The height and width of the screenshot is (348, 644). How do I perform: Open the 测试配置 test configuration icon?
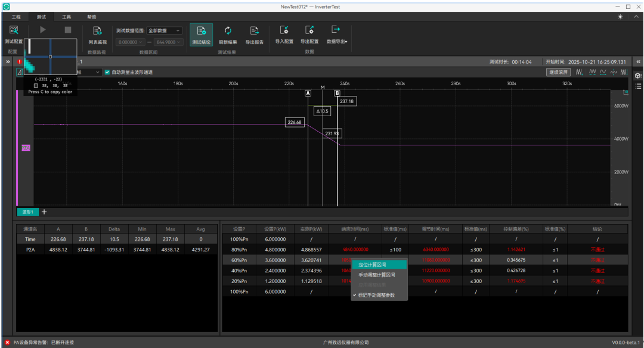(14, 30)
